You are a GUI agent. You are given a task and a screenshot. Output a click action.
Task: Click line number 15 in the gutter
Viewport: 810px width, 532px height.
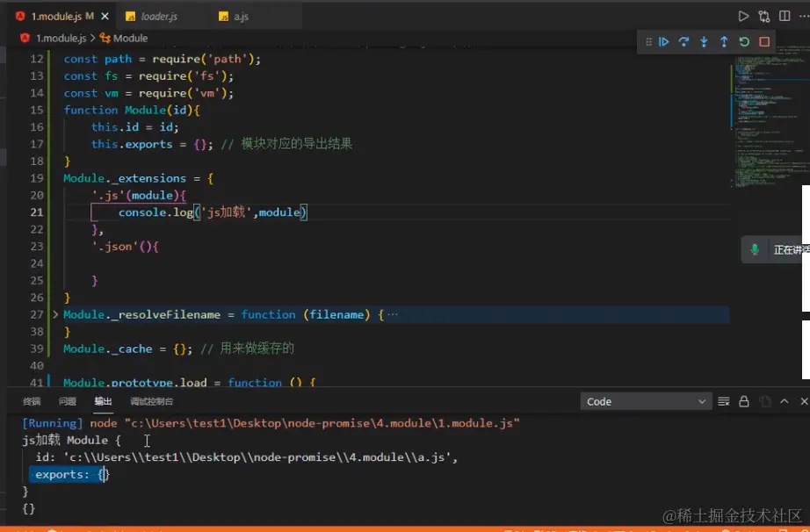click(37, 110)
